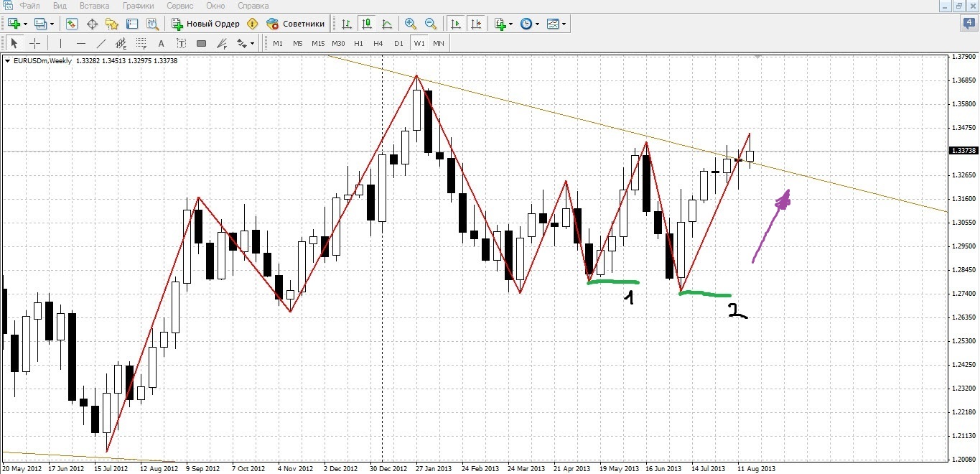This screenshot has width=980, height=474.
Task: Open the Сервис menu
Action: pos(179,5)
